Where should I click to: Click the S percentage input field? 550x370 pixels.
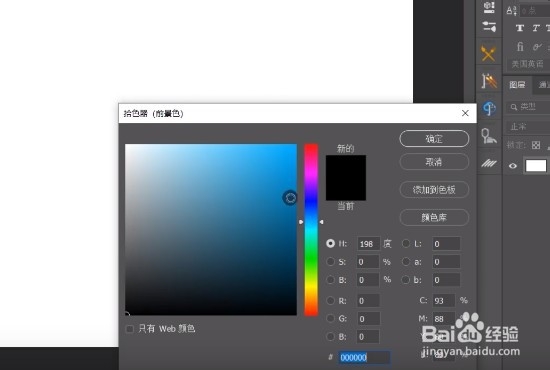[x=368, y=262]
